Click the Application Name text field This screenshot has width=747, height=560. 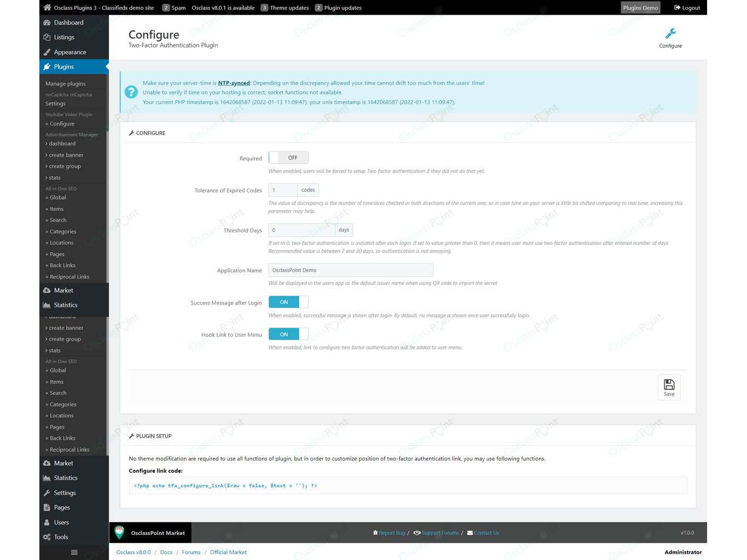tap(351, 270)
